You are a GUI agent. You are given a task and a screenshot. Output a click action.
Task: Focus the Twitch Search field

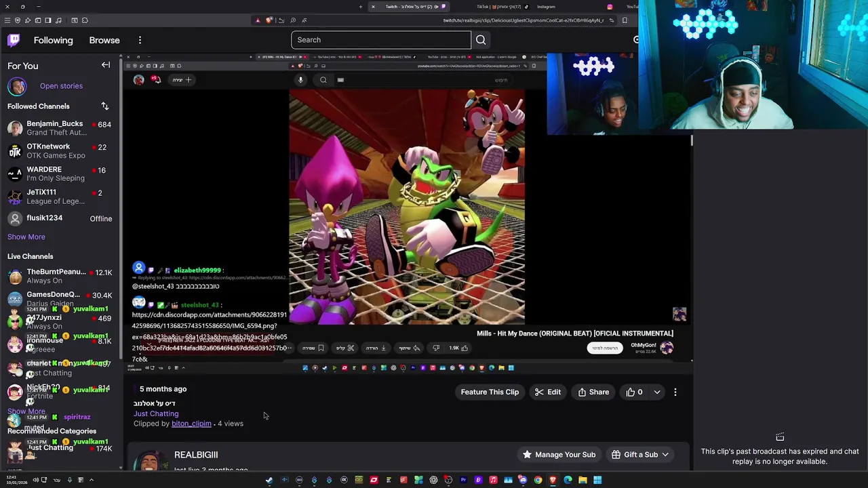(381, 40)
